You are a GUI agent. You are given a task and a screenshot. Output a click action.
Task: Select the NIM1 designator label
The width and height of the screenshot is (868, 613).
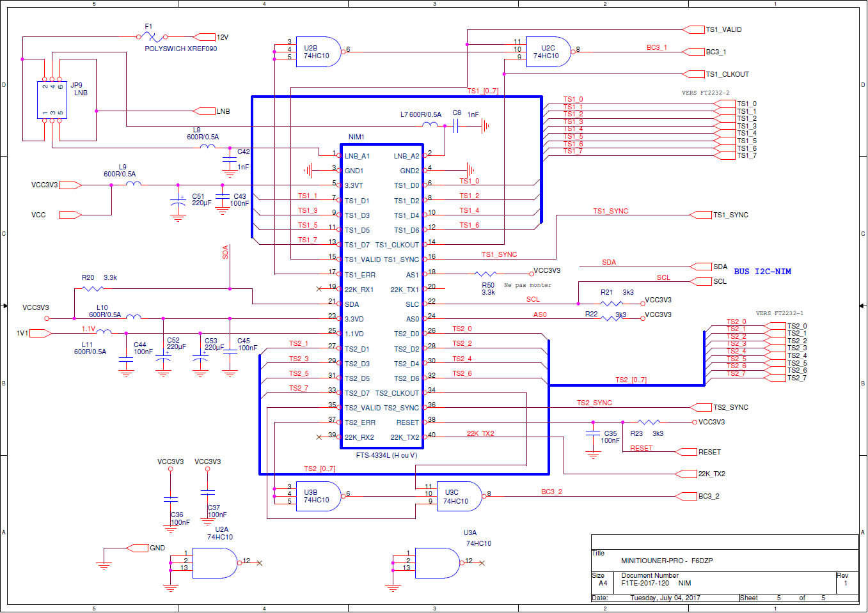click(356, 137)
